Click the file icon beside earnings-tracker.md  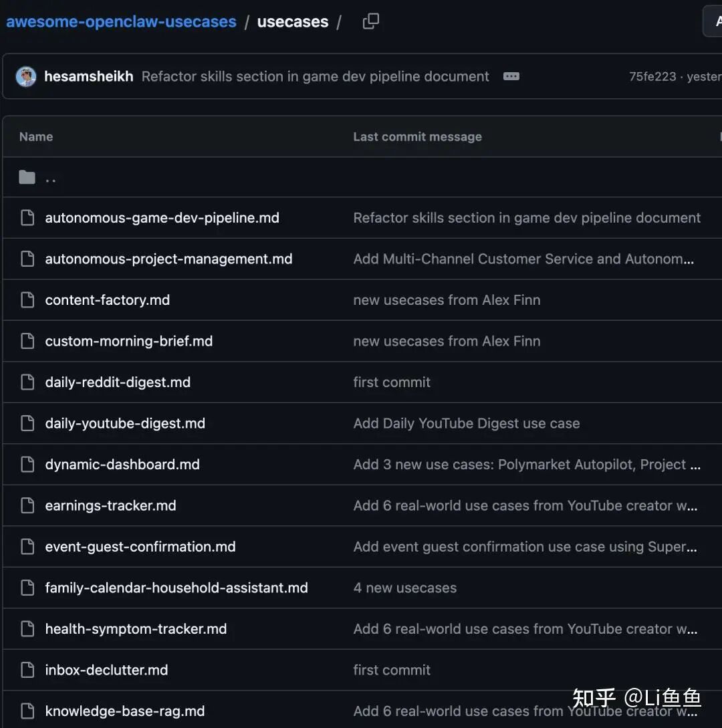(x=27, y=505)
